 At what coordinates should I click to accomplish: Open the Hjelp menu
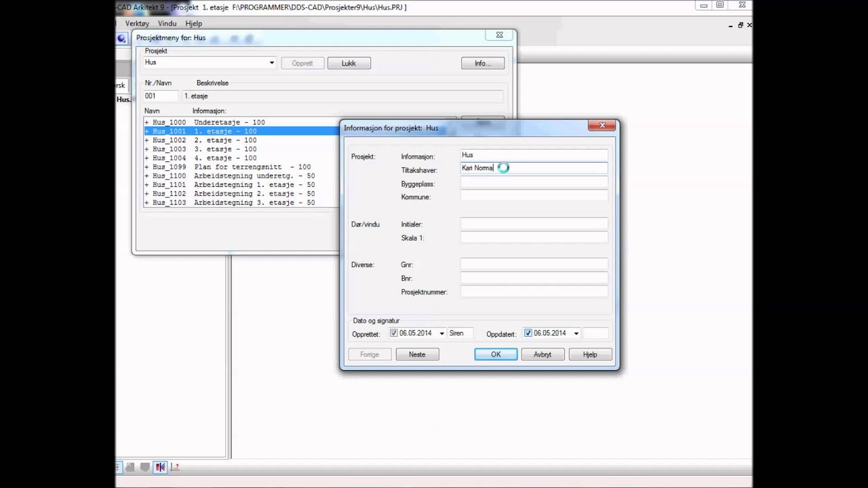click(194, 23)
